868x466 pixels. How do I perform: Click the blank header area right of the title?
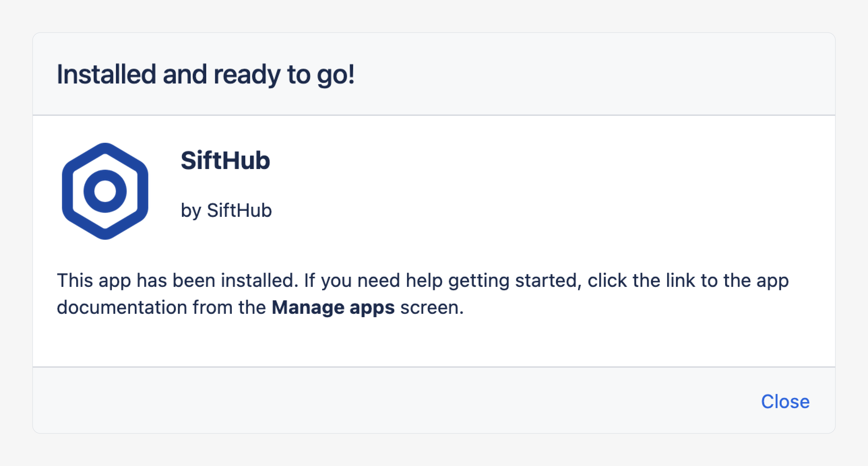(x=573, y=74)
